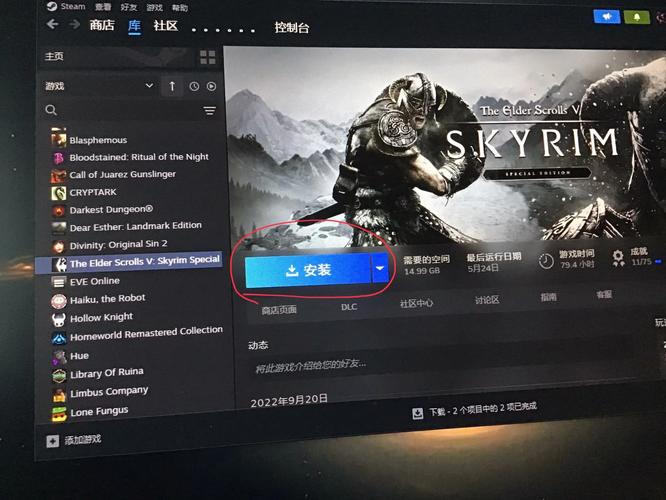Open the 指南 guides link
666x500 pixels.
pyautogui.click(x=548, y=297)
